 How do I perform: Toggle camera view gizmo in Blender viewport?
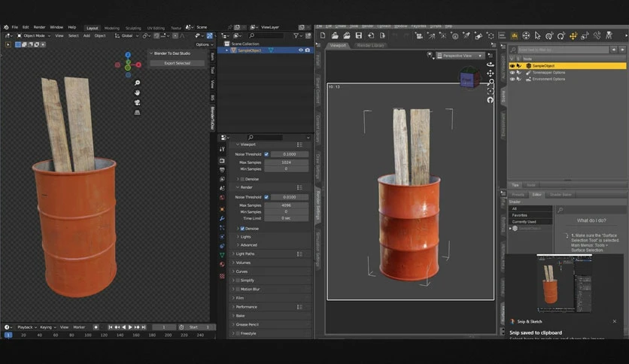click(137, 102)
